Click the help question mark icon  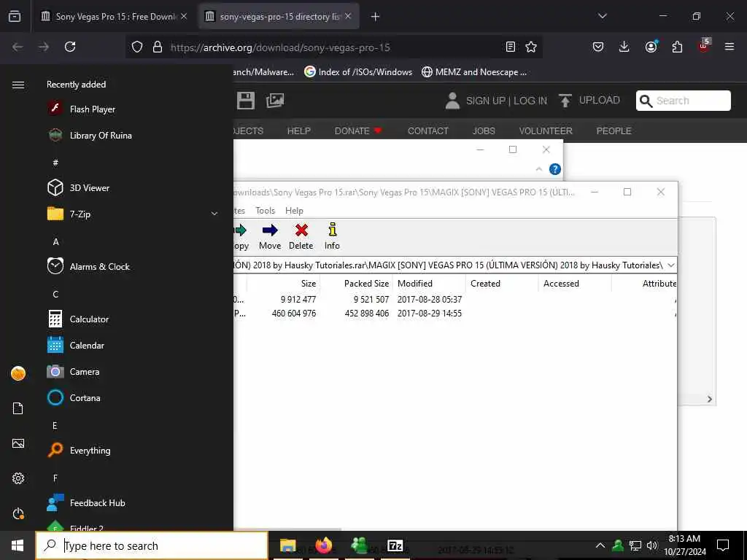[555, 169]
